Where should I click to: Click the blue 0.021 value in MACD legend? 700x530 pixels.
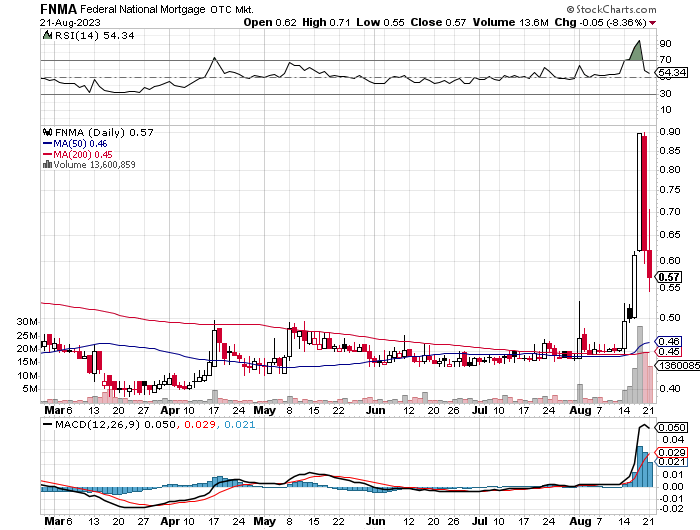click(x=239, y=425)
